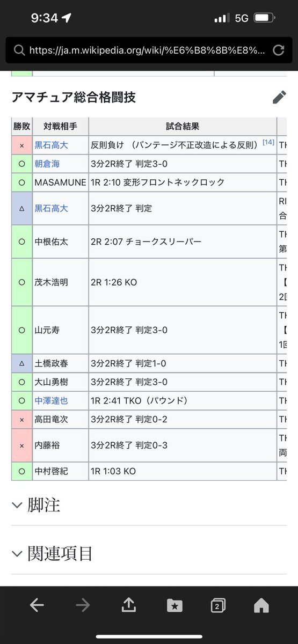Open first 黒石高大 link in × row
Screen dimensions: 298x644
51,145
